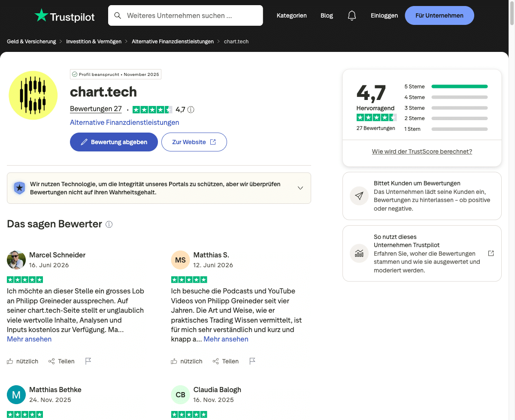Image resolution: width=515 pixels, height=420 pixels.
Task: Click Für Unternehmen button
Action: (x=439, y=15)
